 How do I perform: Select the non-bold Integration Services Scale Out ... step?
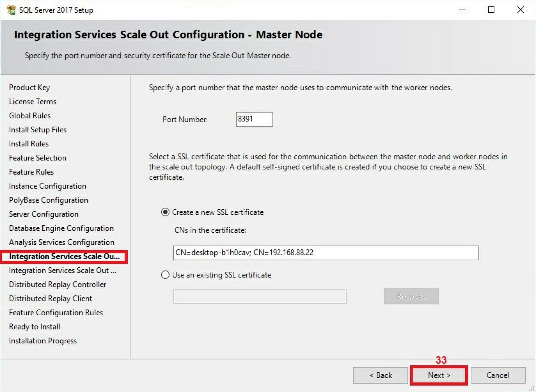(x=63, y=270)
